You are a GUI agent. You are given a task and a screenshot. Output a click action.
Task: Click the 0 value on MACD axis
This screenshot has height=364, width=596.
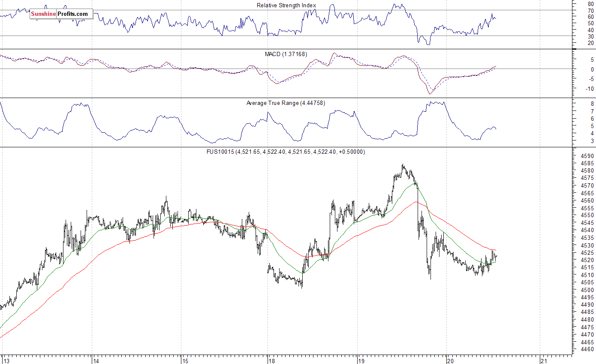593,69
